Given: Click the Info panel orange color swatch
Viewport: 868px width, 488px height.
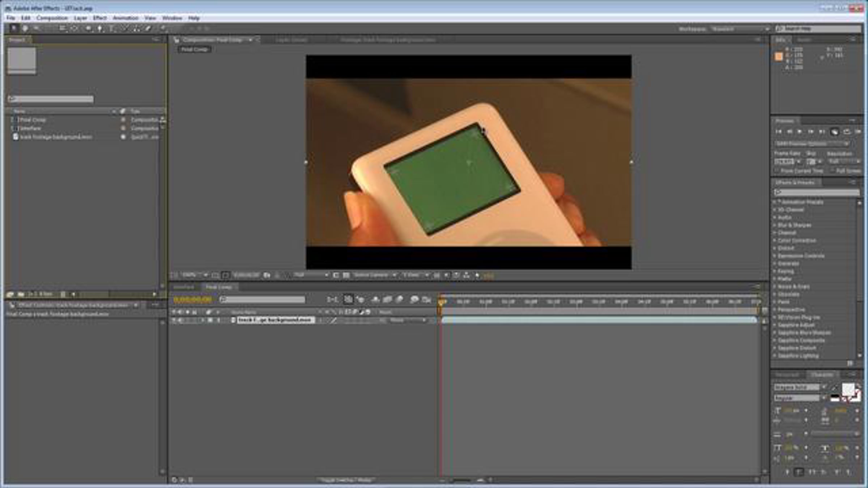Looking at the screenshot, I should coord(779,57).
